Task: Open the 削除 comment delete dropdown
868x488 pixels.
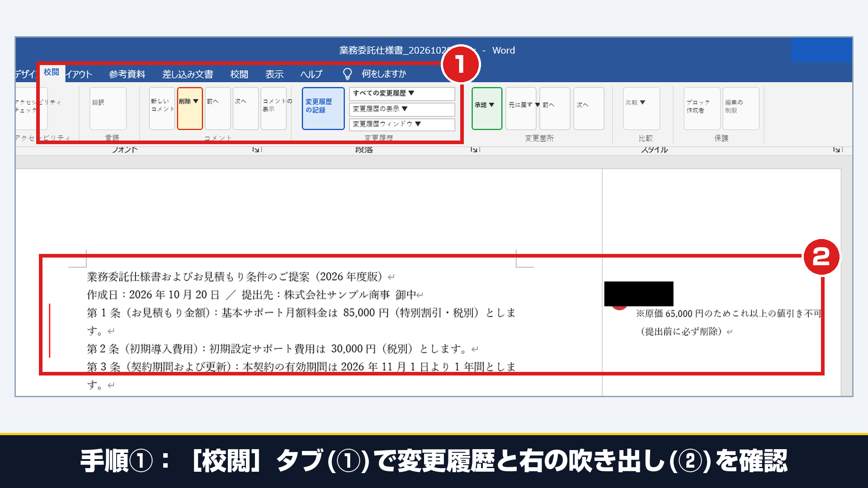Action: click(x=189, y=108)
